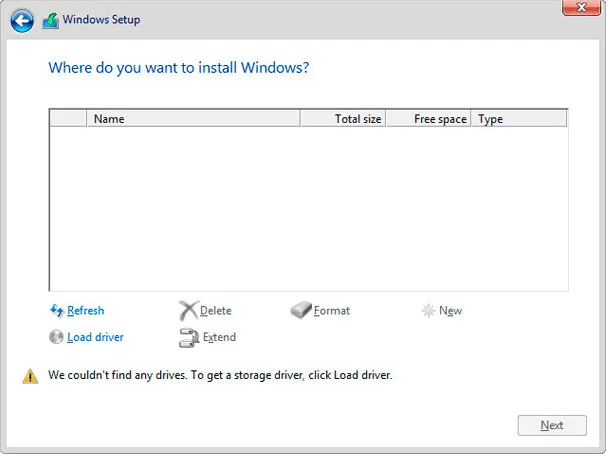608x466 pixels.
Task: Click the Extend partition icon
Action: pos(188,337)
